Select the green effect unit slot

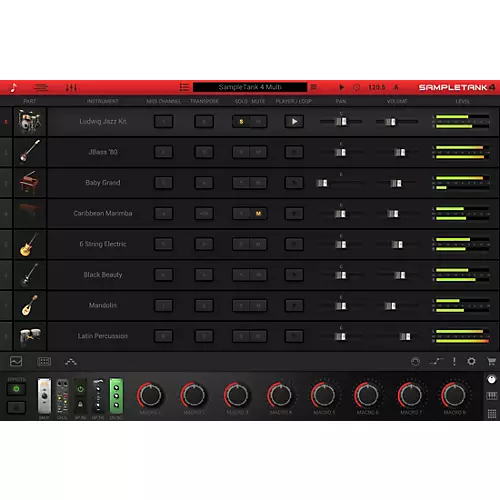116,396
